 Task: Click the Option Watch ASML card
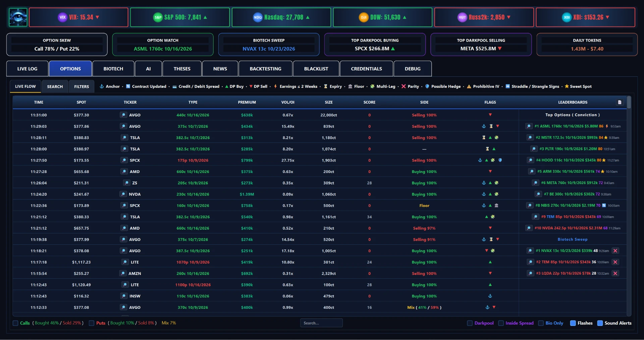[x=163, y=45]
